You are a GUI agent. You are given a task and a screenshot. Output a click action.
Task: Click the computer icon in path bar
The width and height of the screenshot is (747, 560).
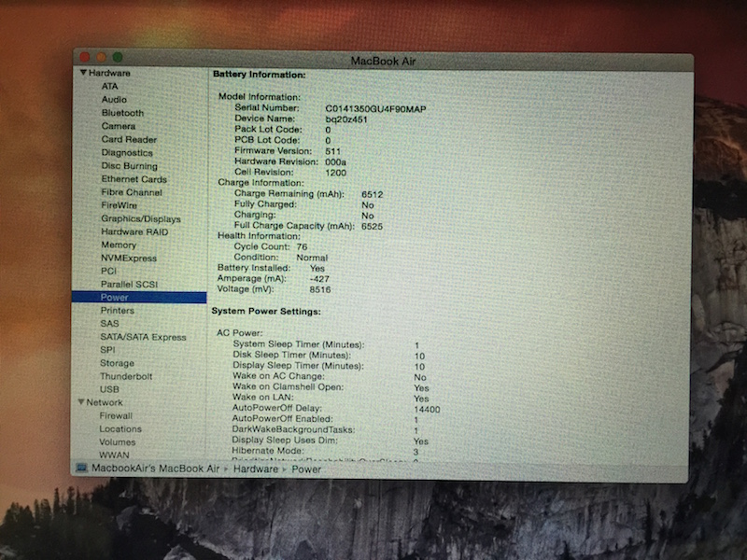tap(81, 469)
